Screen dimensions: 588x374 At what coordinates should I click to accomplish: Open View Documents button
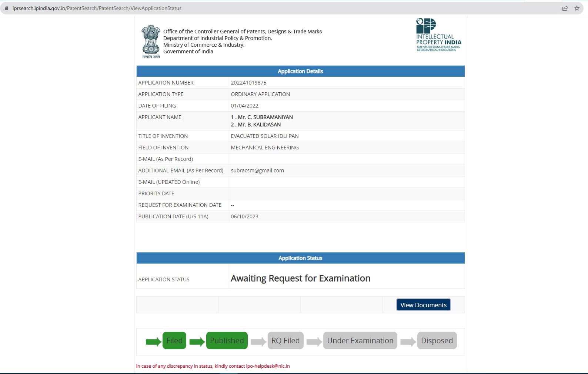[x=423, y=305]
